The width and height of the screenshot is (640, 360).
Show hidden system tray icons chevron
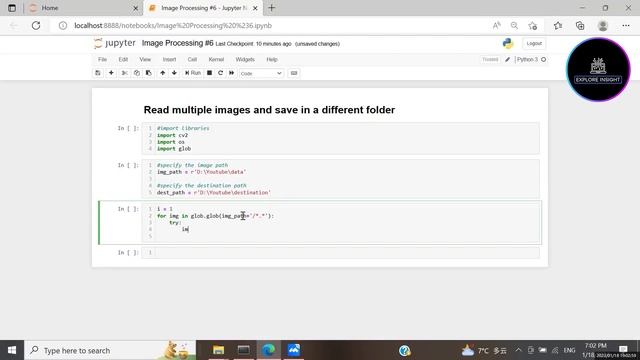(518, 350)
